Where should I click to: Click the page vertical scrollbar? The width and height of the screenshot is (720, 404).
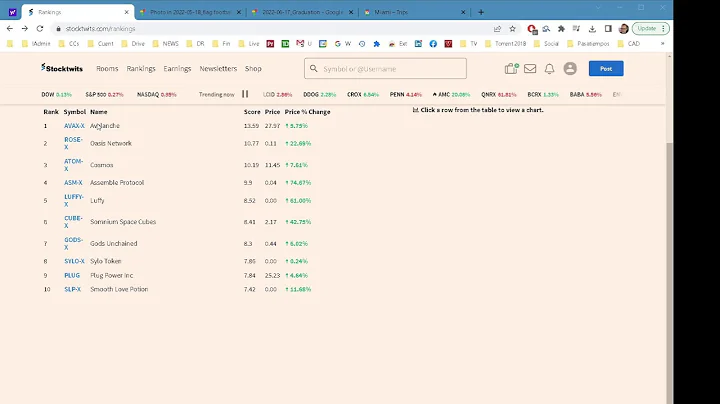[669, 271]
